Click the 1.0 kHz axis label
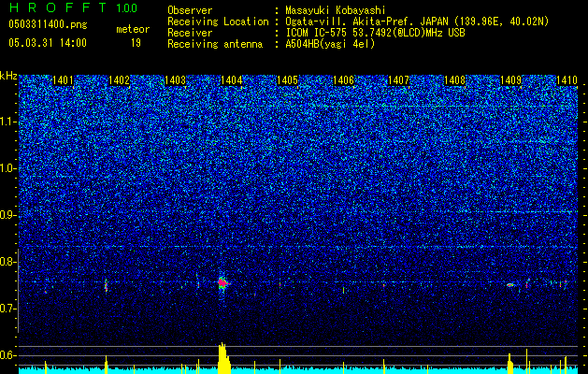This screenshot has height=374, width=588. (7, 168)
